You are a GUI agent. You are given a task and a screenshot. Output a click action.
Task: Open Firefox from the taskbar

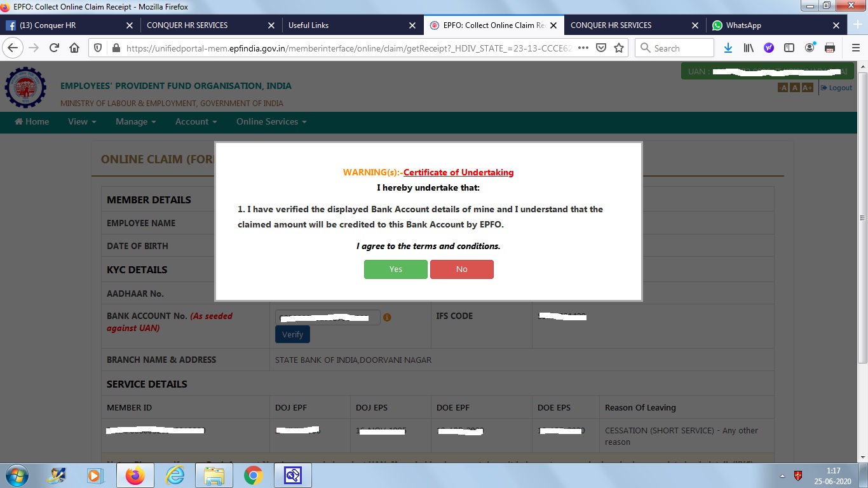point(135,475)
